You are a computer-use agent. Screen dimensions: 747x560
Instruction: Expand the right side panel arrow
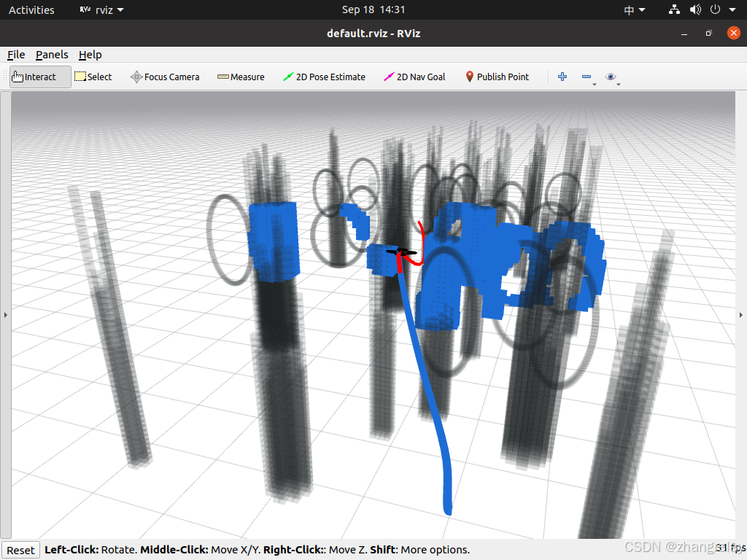coord(741,315)
